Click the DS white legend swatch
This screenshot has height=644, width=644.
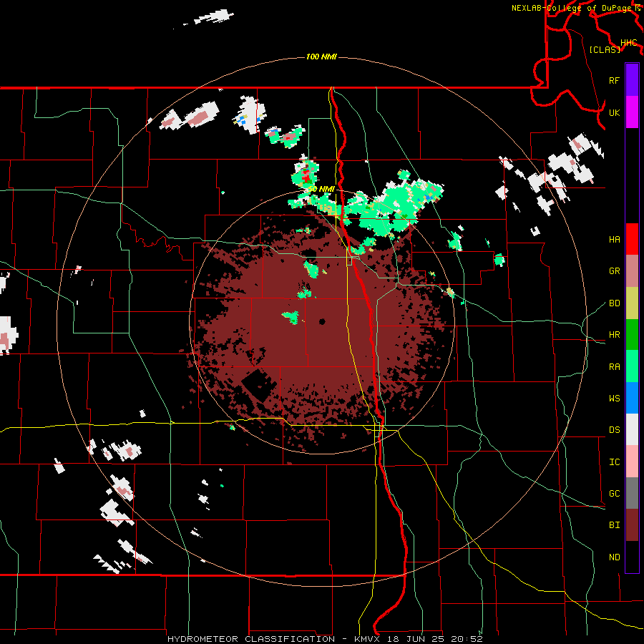point(632,429)
